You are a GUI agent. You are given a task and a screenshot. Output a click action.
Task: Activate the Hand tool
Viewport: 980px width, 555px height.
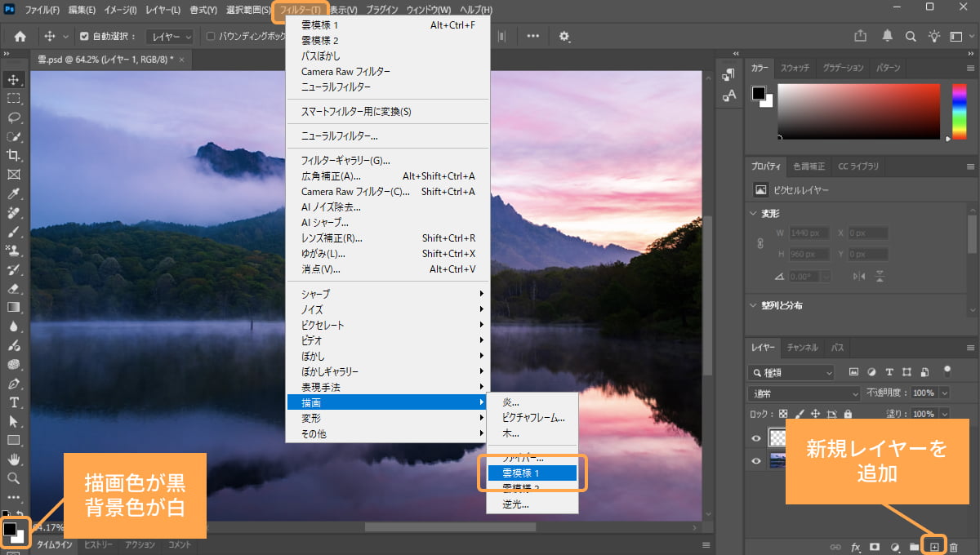[14, 460]
